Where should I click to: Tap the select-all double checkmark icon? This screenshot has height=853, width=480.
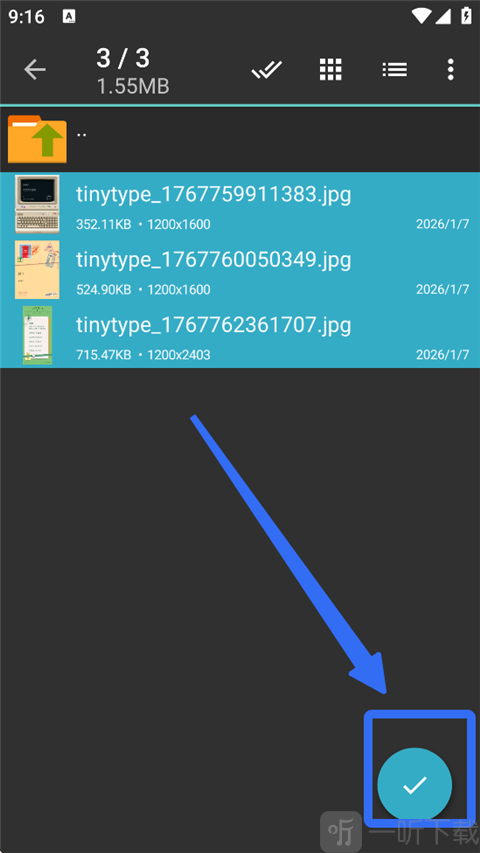[267, 70]
